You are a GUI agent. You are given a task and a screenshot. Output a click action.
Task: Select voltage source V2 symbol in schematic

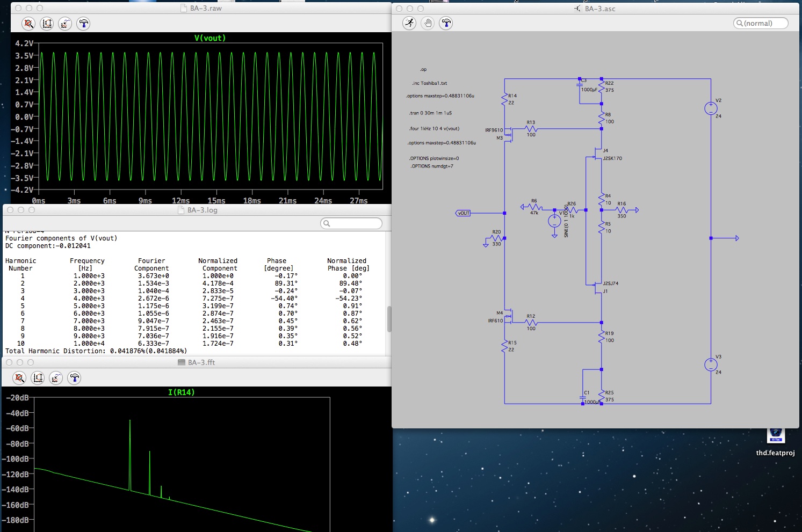click(711, 108)
